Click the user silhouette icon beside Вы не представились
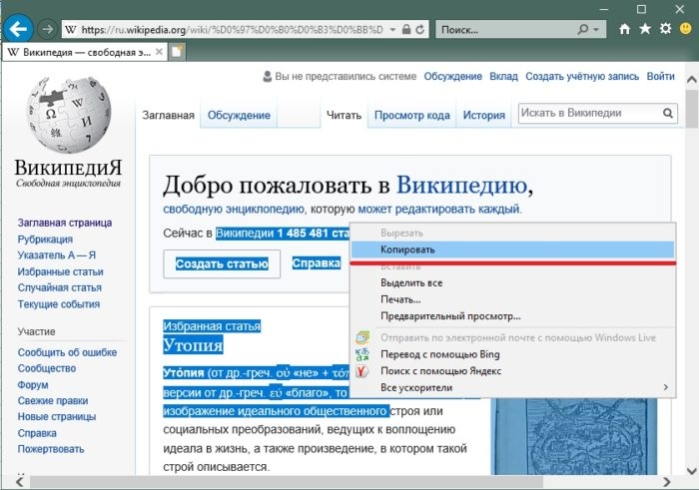Viewport: 699px width, 490px height. tap(267, 77)
